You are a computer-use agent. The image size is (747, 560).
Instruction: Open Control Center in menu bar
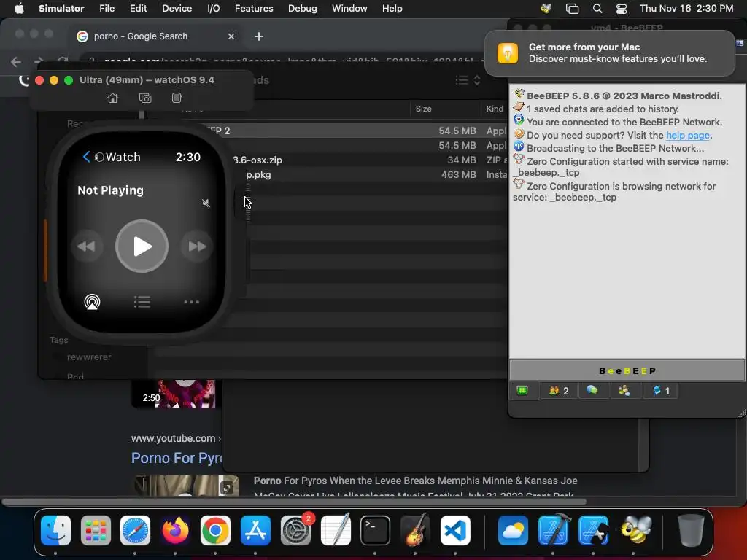click(x=622, y=9)
